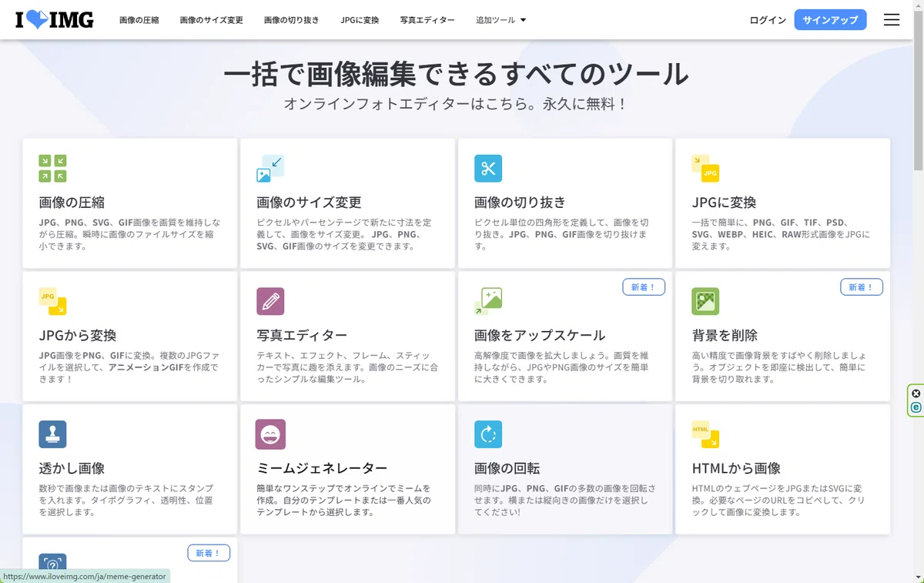Click the yellow JPGに変換 icon
The height and width of the screenshot is (583, 924).
click(705, 169)
